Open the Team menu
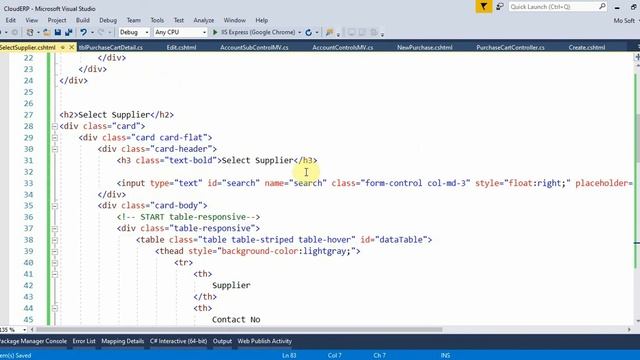This screenshot has width=640, height=360. 133,20
